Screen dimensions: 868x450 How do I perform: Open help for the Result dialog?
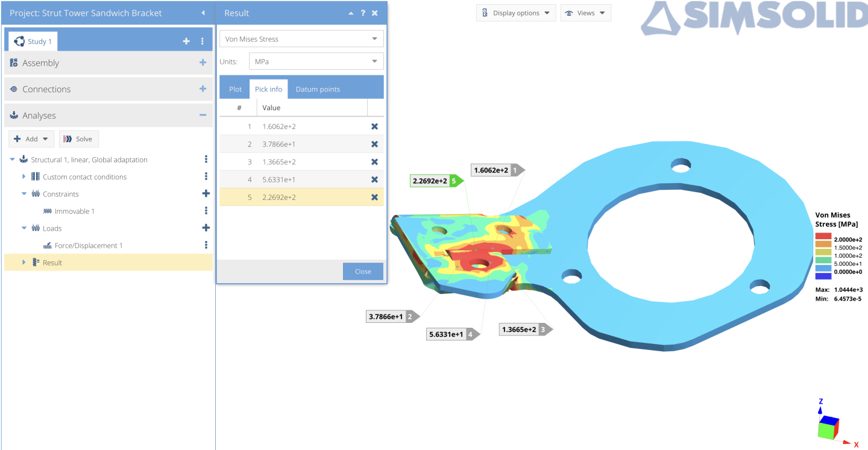pos(363,13)
